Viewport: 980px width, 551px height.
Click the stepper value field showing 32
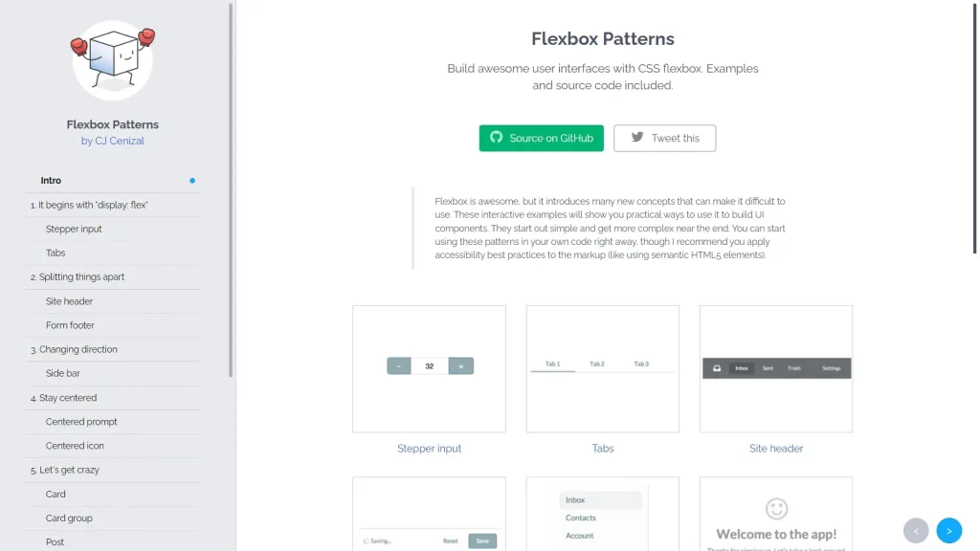[x=429, y=365]
